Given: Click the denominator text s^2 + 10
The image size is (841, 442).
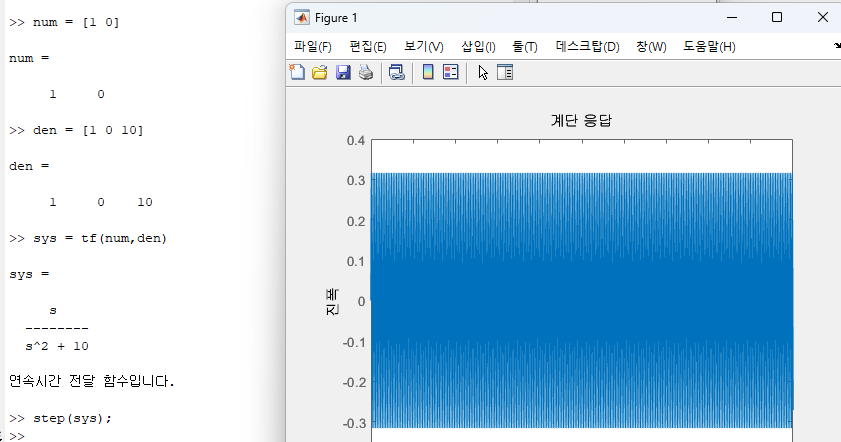Looking at the screenshot, I should coord(57,346).
